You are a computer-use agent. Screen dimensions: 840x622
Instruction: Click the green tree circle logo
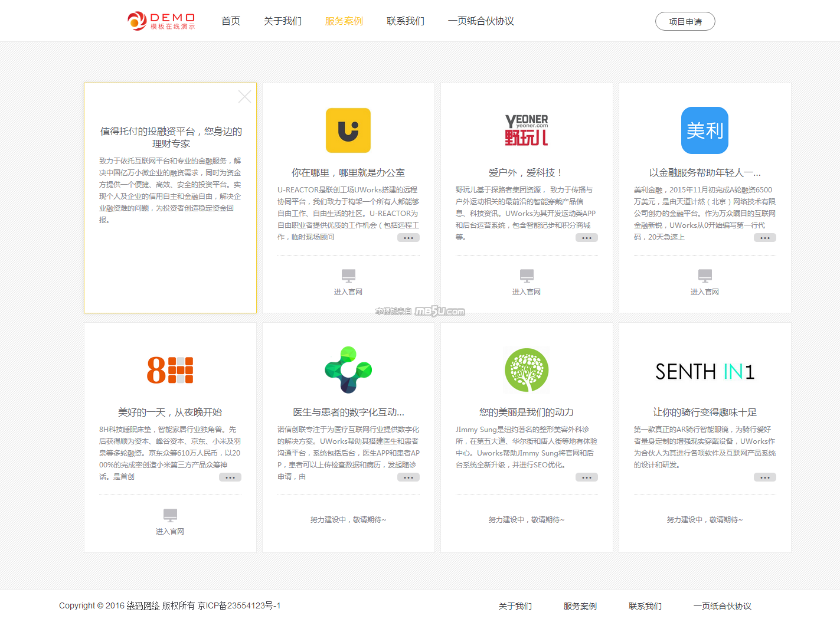point(527,370)
